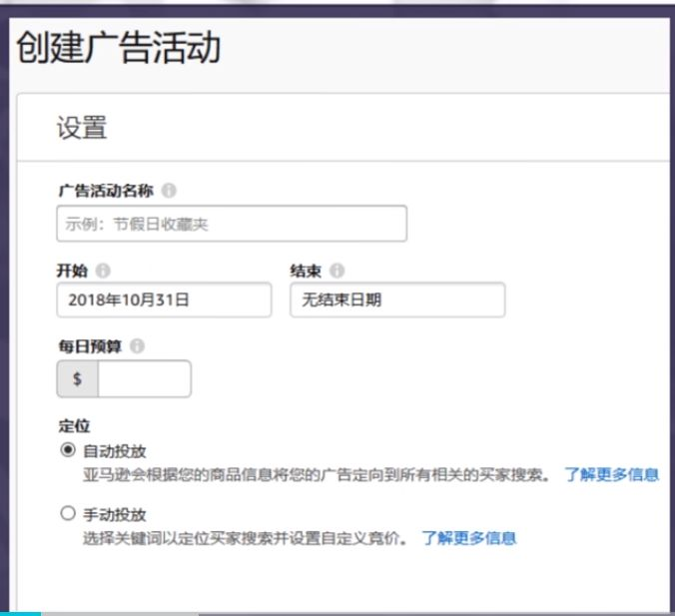
Task: Click info icon next to 广告活动名称
Action: 169,190
